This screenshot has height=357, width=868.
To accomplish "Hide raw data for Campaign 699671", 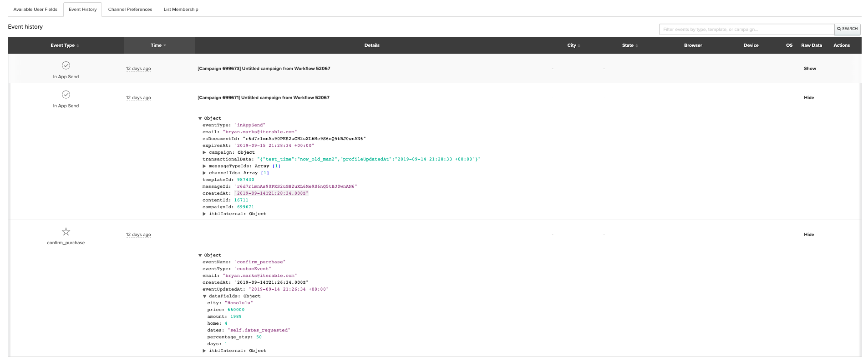I will 808,98.
